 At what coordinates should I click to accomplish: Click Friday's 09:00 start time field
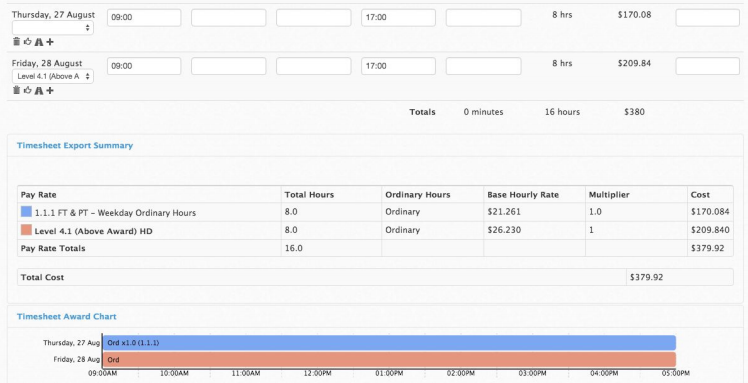point(144,66)
